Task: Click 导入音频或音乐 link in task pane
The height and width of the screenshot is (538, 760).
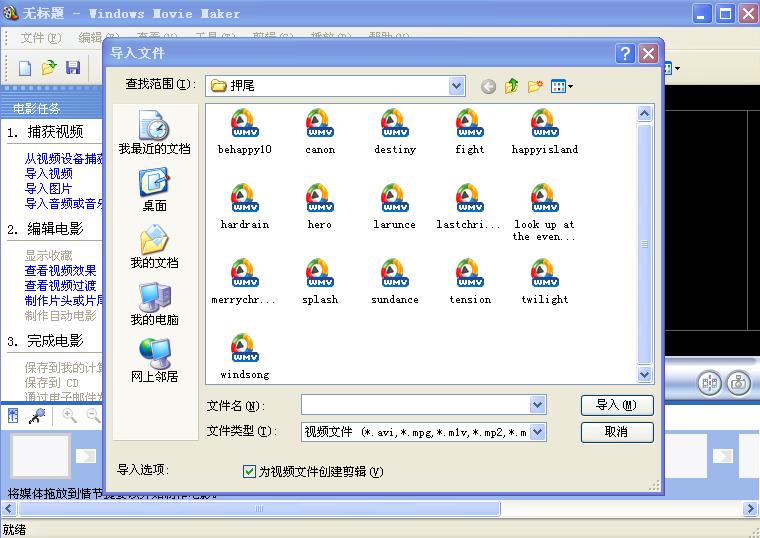Action: 63,204
